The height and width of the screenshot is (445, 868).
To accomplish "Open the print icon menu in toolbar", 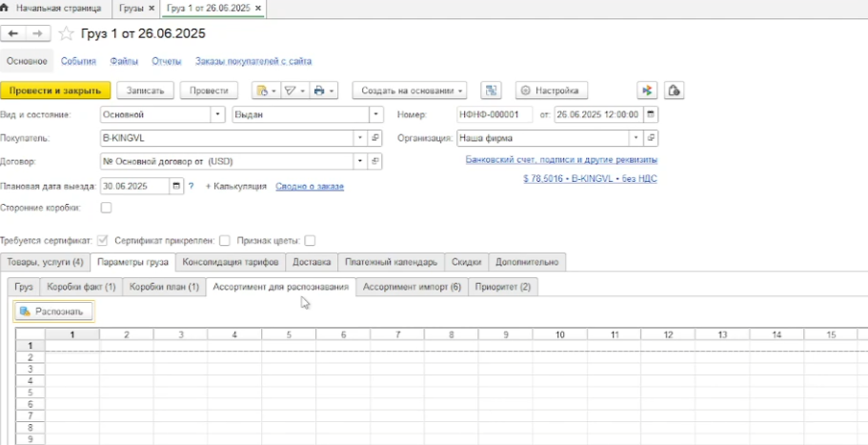I will pos(325,91).
